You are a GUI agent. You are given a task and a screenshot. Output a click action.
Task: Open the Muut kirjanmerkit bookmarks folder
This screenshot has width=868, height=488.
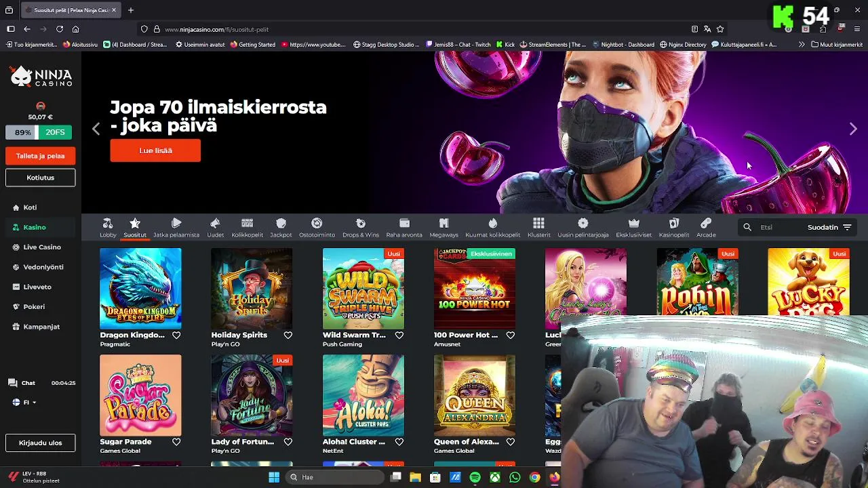[837, 45]
